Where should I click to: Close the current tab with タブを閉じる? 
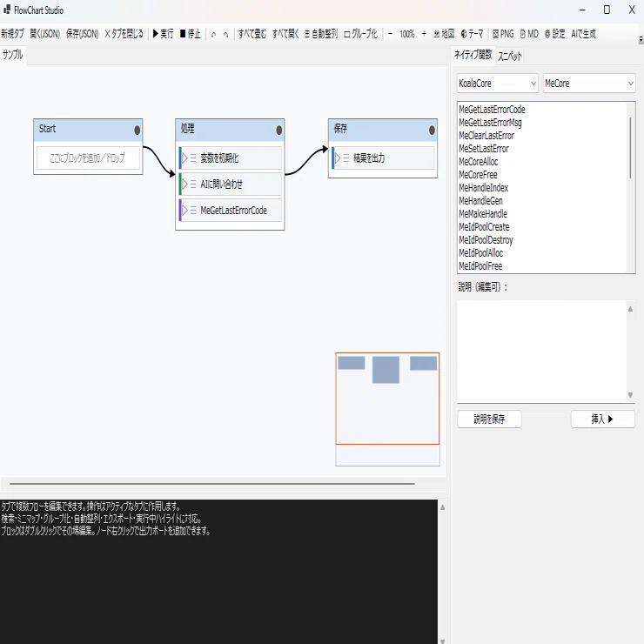pyautogui.click(x=124, y=34)
